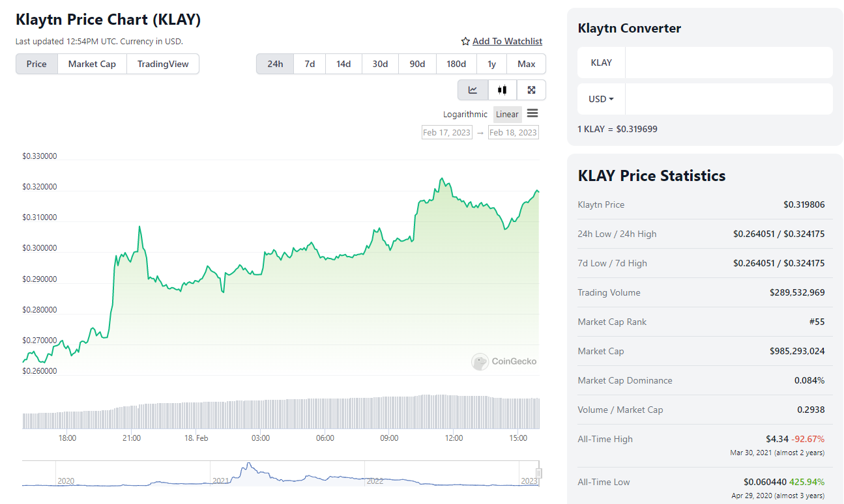Click the Klaytn Converter heading
The image size is (844, 504).
[x=630, y=28]
